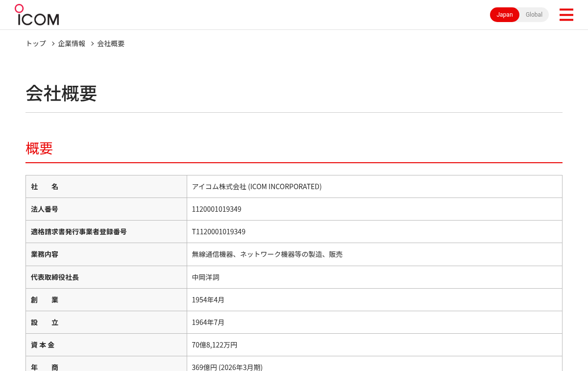Image resolution: width=588 pixels, height=371 pixels.
Task: Select establishment date 1964年7月
Action: tap(208, 322)
